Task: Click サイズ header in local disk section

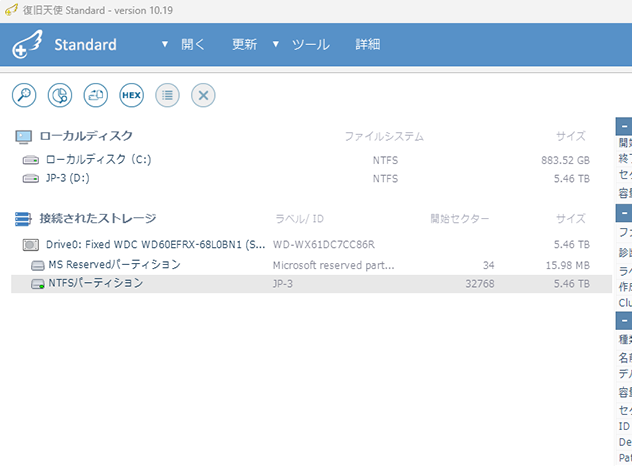Action: pyautogui.click(x=571, y=136)
